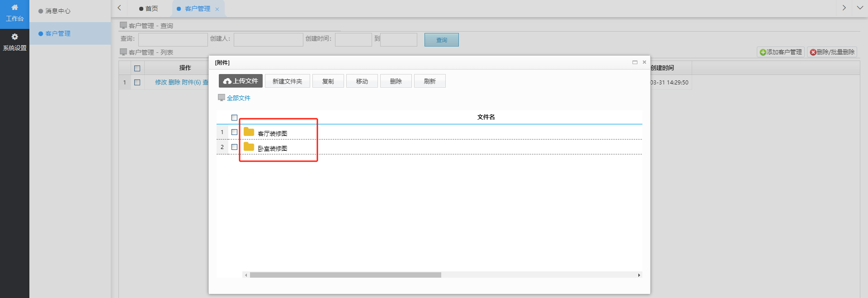Click the 新建文件夹 button
The image size is (868, 298).
click(x=287, y=81)
